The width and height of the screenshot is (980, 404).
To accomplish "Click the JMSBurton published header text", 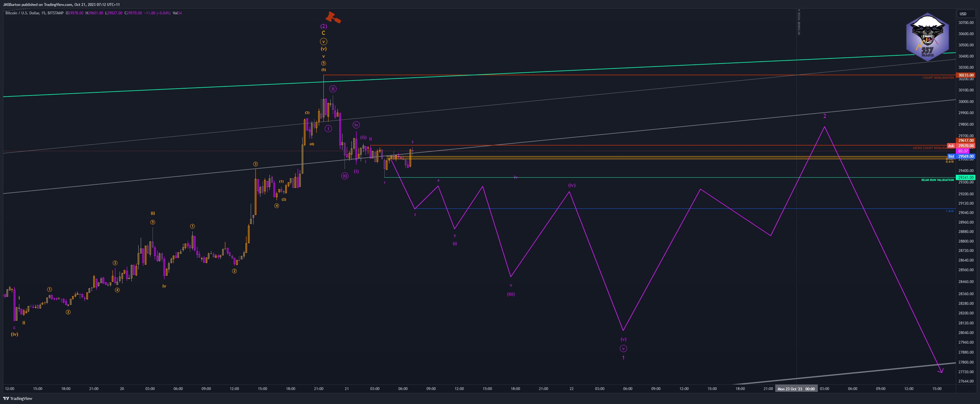I will click(61, 5).
